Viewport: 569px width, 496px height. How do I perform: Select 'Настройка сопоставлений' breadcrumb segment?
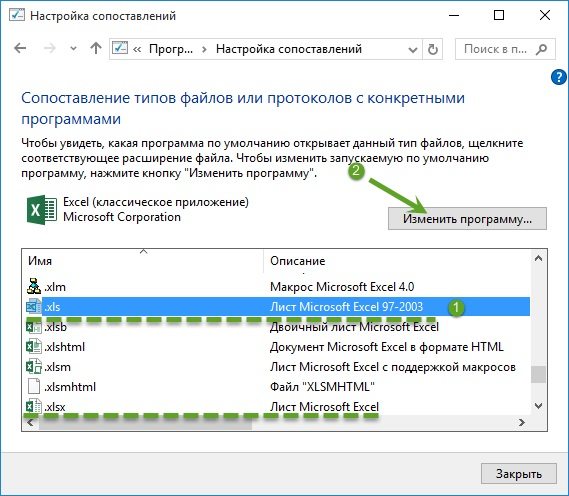(x=289, y=49)
